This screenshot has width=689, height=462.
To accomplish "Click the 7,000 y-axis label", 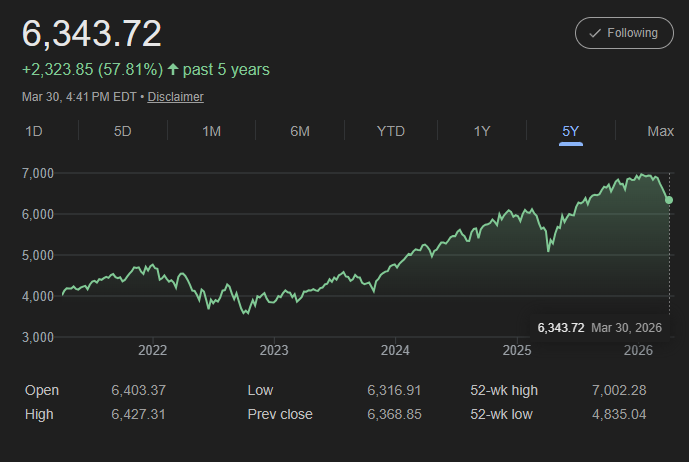I will [x=38, y=173].
